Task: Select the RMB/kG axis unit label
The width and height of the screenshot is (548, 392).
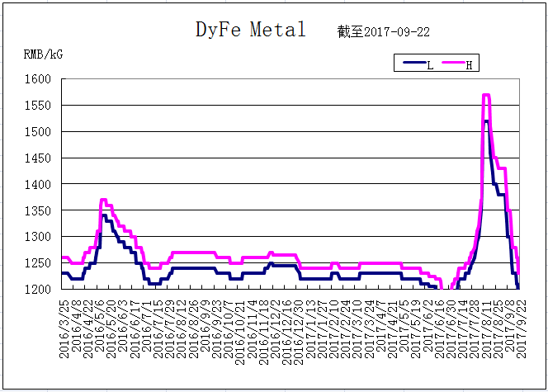Action: 44,54
